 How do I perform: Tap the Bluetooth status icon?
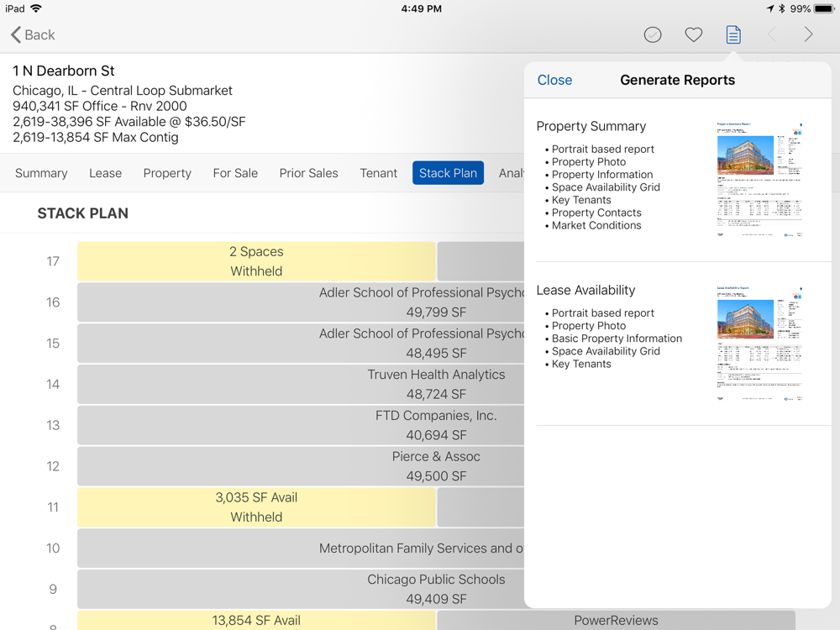point(781,8)
